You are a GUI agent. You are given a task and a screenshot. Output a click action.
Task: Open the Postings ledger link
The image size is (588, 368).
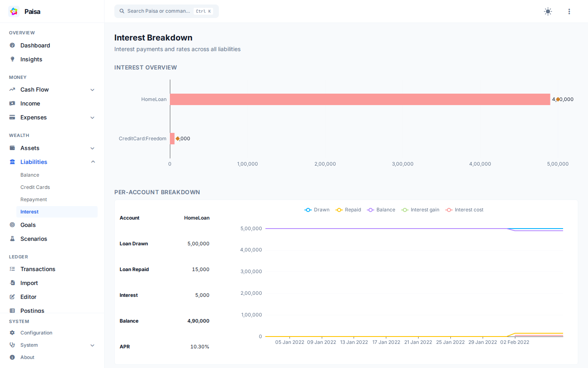tap(32, 310)
